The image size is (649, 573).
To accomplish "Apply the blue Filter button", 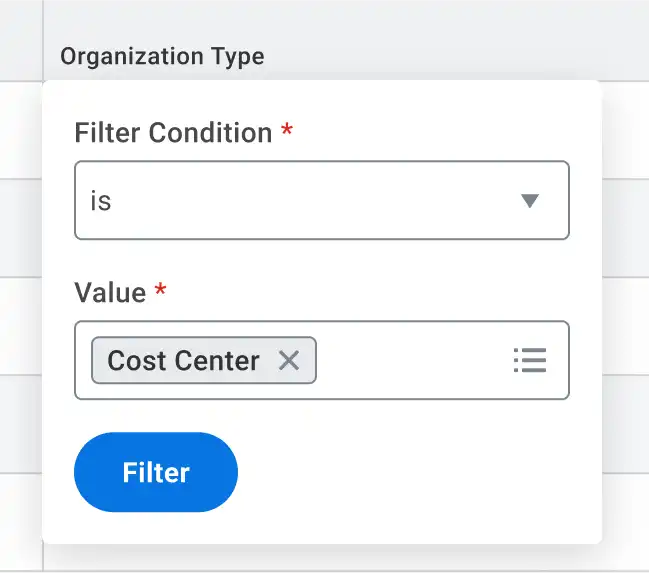I will point(156,472).
